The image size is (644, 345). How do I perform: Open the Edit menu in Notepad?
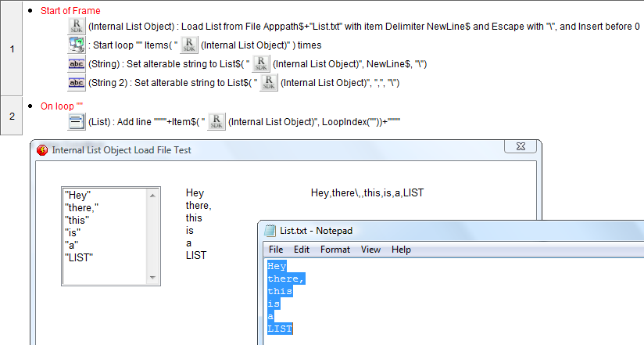(x=302, y=250)
